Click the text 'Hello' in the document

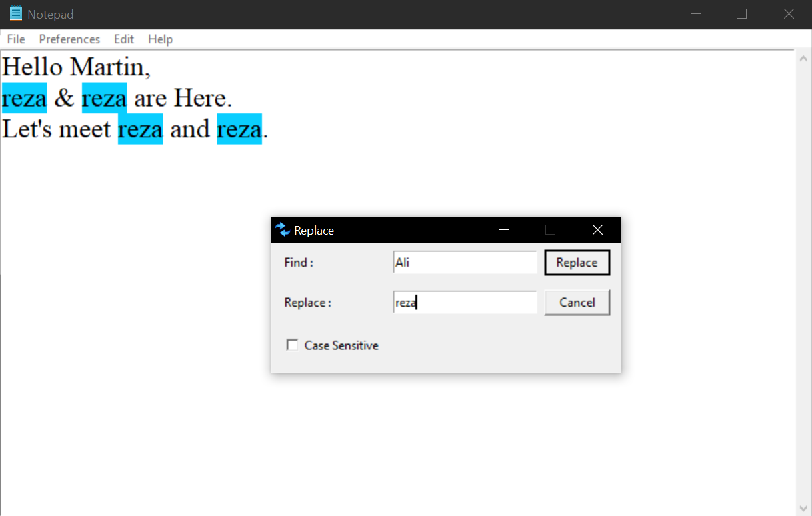[31, 66]
